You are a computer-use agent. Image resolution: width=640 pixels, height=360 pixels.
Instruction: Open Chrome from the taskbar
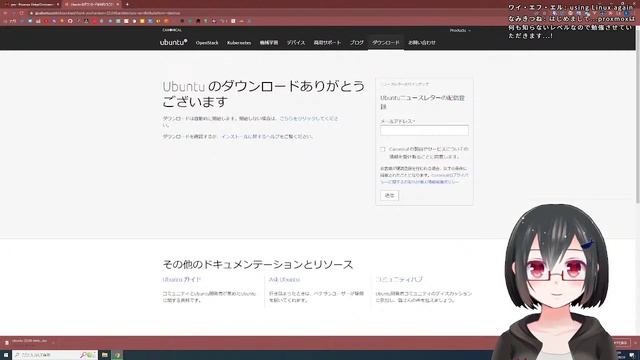pyautogui.click(x=118, y=355)
